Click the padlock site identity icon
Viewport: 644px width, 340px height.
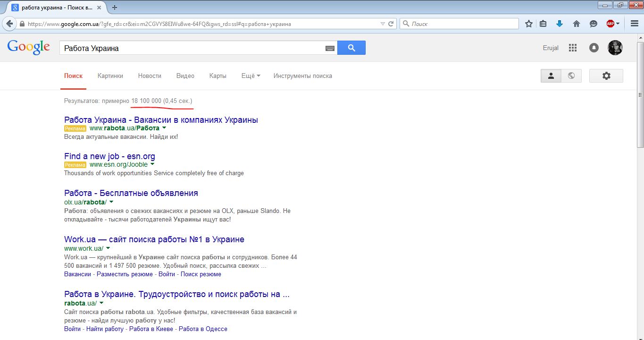pyautogui.click(x=22, y=24)
